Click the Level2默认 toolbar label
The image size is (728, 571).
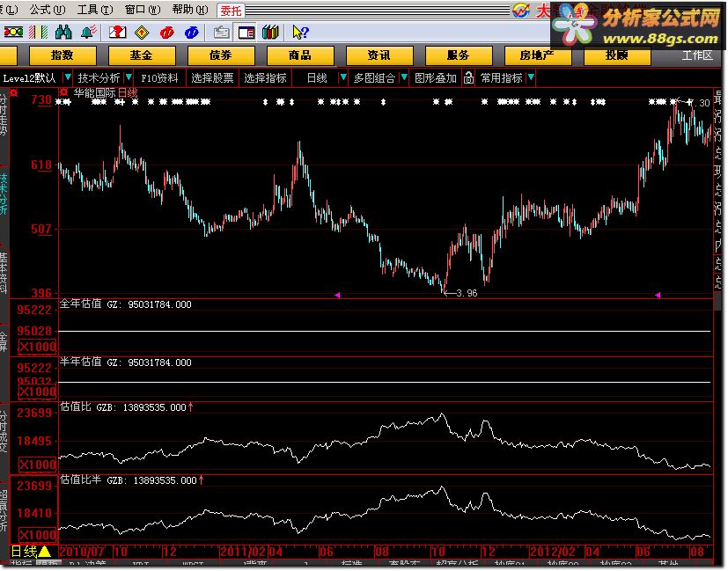click(29, 78)
